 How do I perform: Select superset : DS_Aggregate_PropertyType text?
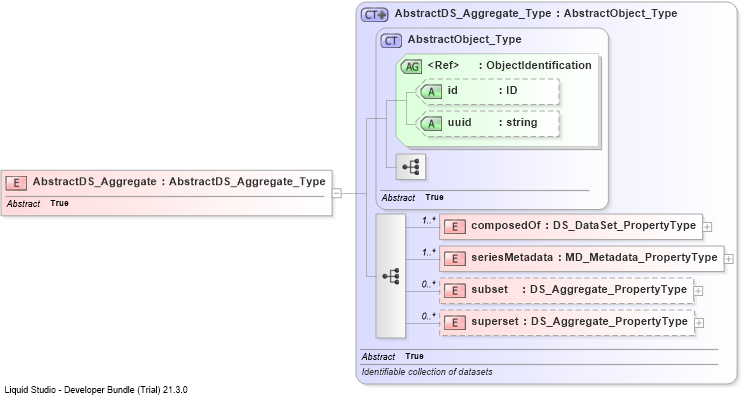579,322
